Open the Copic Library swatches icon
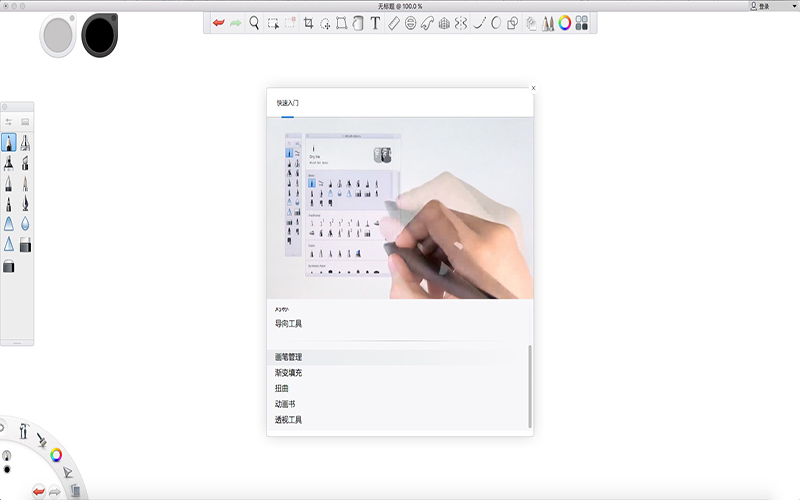The width and height of the screenshot is (800, 500). [582, 23]
